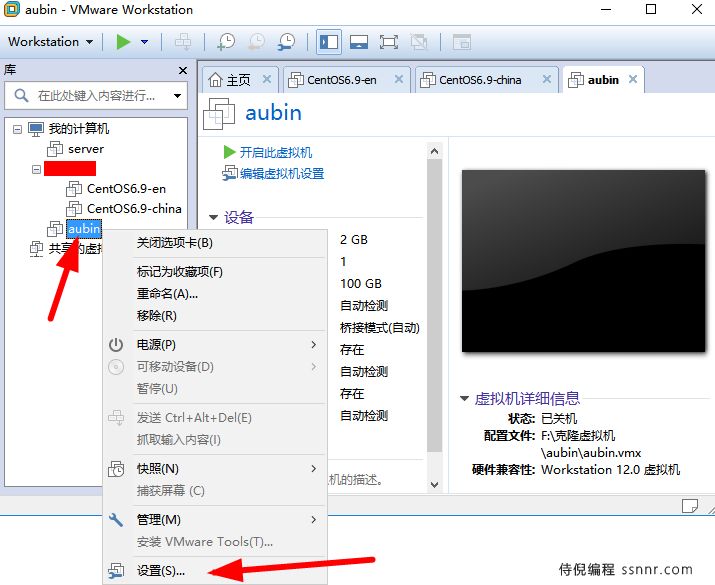The width and height of the screenshot is (715, 585).
Task: Open the 快照(N) submenu
Action: pyautogui.click(x=215, y=469)
